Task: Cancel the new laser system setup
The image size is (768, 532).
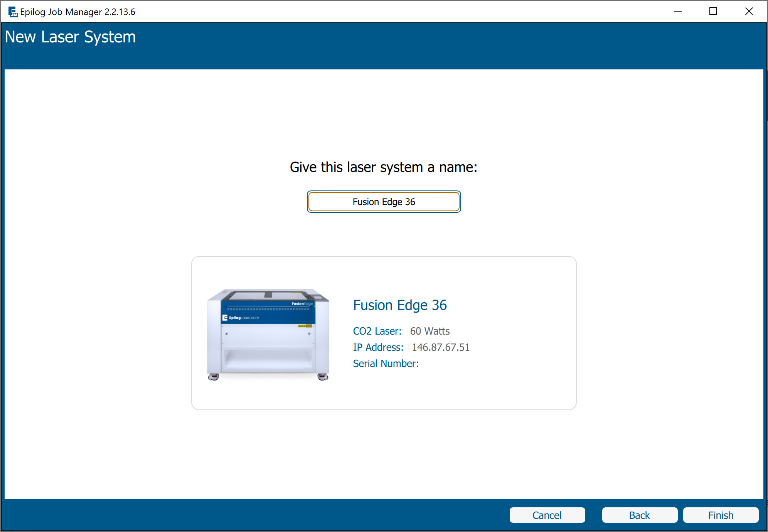Action: point(547,515)
